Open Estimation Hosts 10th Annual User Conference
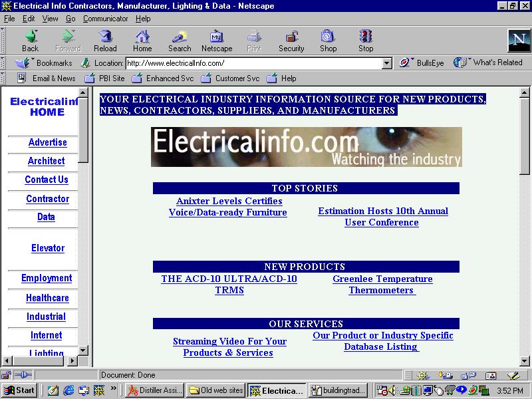This screenshot has width=532, height=399. click(x=383, y=217)
